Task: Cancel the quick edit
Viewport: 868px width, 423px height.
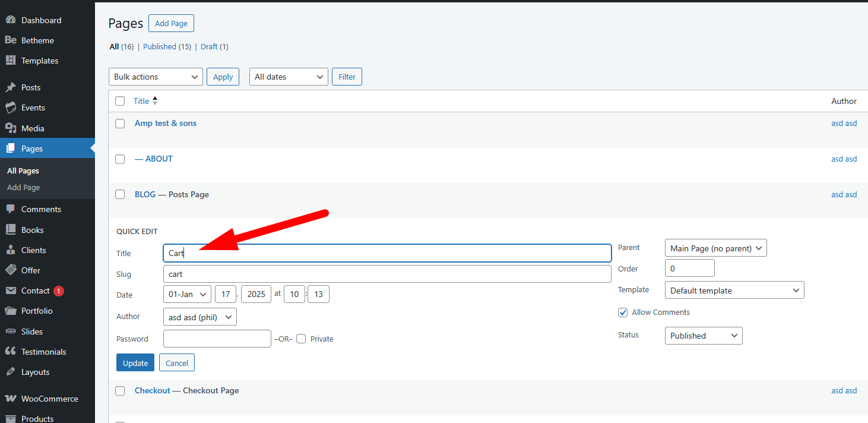Action: (176, 363)
